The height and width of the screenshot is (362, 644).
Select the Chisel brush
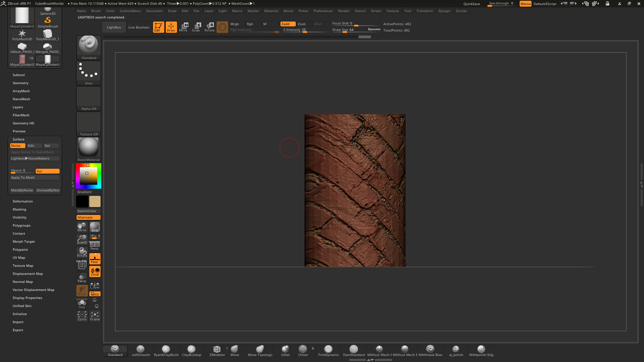(303, 351)
